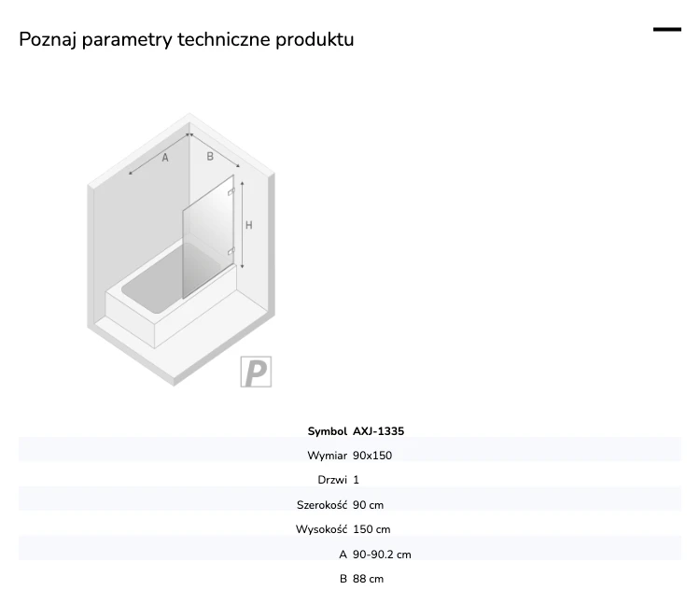This screenshot has width=700, height=604.
Task: Click the Drzwi row label
Action: point(332,480)
